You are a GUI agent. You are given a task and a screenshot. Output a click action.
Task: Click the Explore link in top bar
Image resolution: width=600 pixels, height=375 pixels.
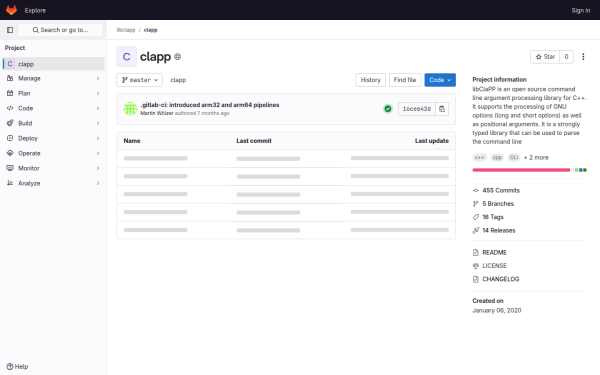[35, 10]
